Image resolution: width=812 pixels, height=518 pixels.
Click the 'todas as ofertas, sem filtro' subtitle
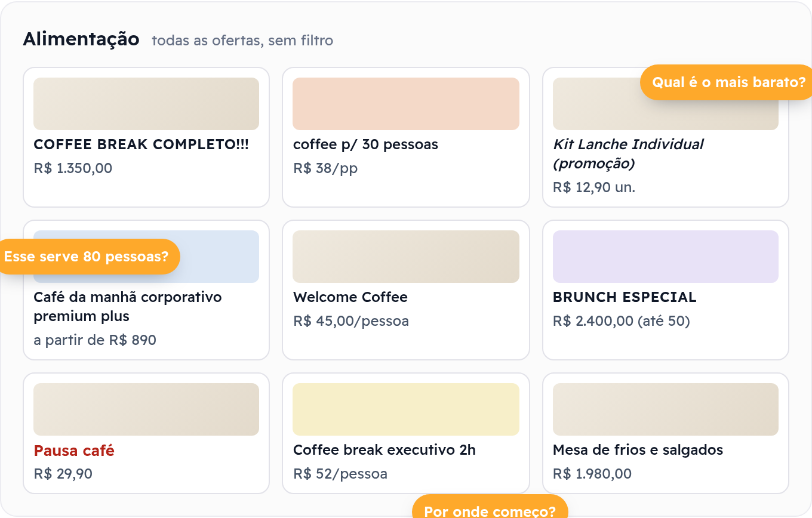point(242,41)
